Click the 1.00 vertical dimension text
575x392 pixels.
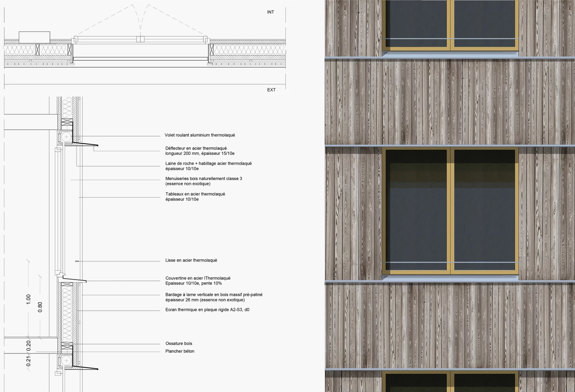pyautogui.click(x=28, y=299)
